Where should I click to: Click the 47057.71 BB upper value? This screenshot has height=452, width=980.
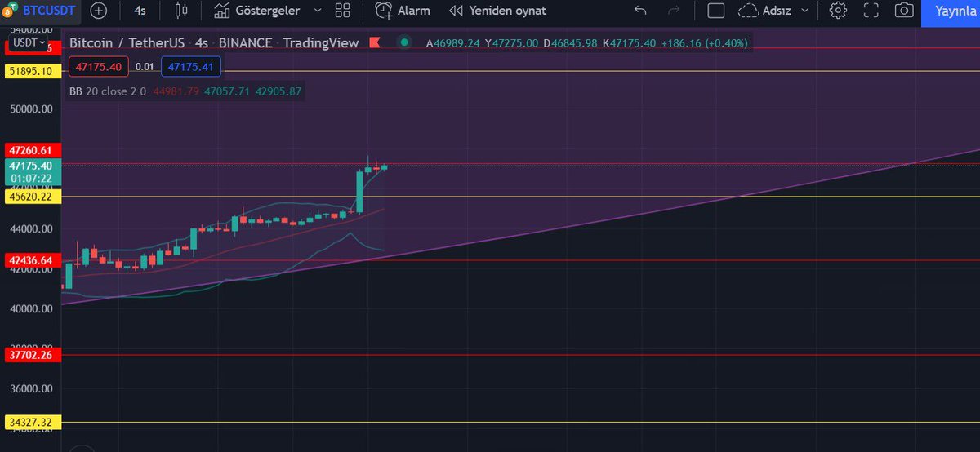click(227, 91)
